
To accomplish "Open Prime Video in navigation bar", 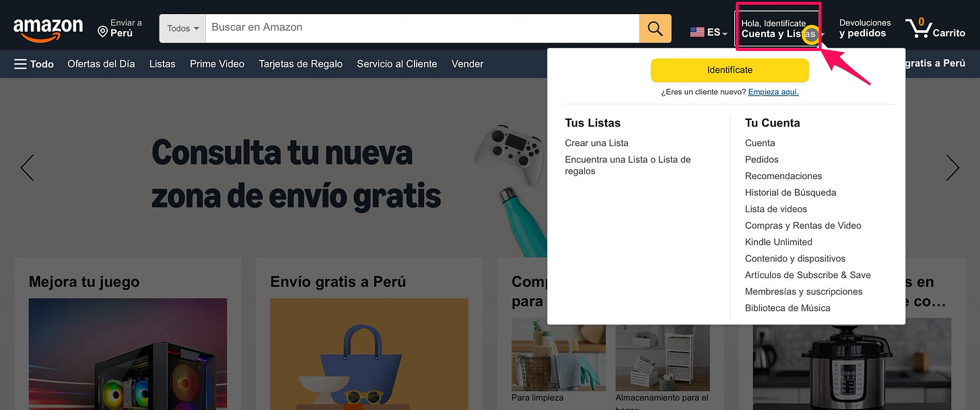I will [217, 64].
